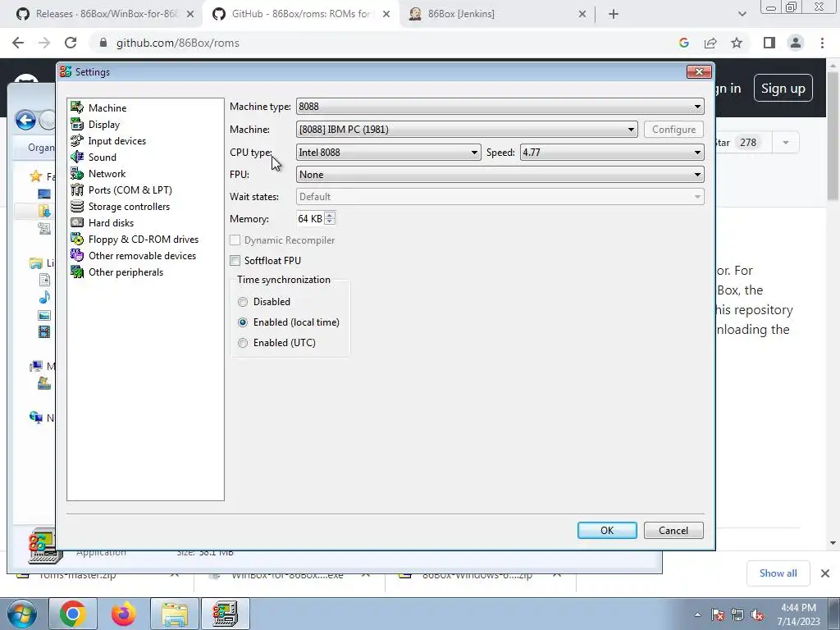This screenshot has height=630, width=840.
Task: Click the Chrome taskbar icon
Action: coord(73,614)
